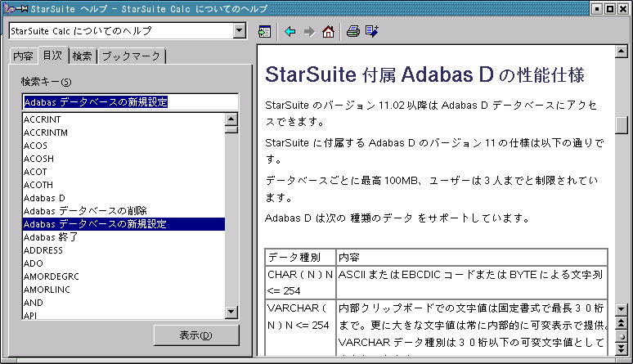The width and height of the screenshot is (633, 364).
Task: Select ADDRESS in the index list
Action: 123,250
